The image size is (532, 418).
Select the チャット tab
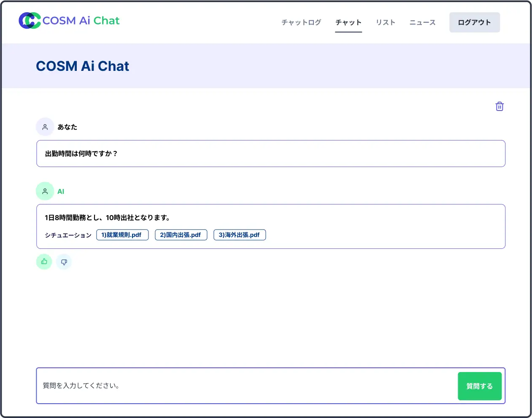tap(348, 22)
